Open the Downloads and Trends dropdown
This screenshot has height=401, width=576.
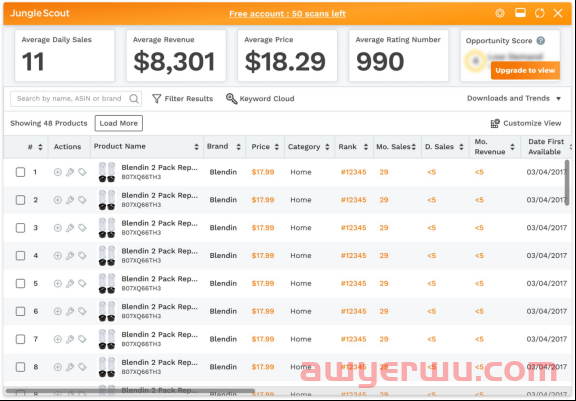coord(514,98)
